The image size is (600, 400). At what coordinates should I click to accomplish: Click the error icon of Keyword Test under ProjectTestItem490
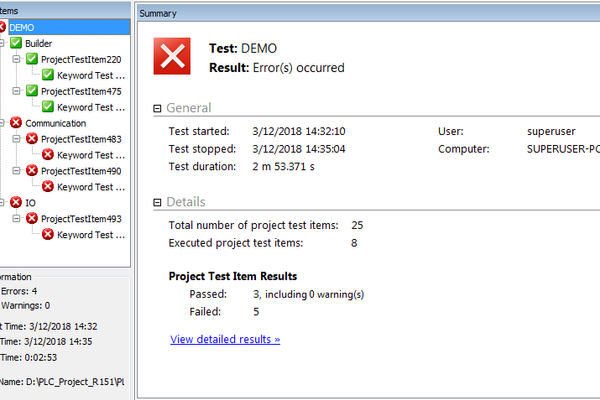click(x=48, y=186)
